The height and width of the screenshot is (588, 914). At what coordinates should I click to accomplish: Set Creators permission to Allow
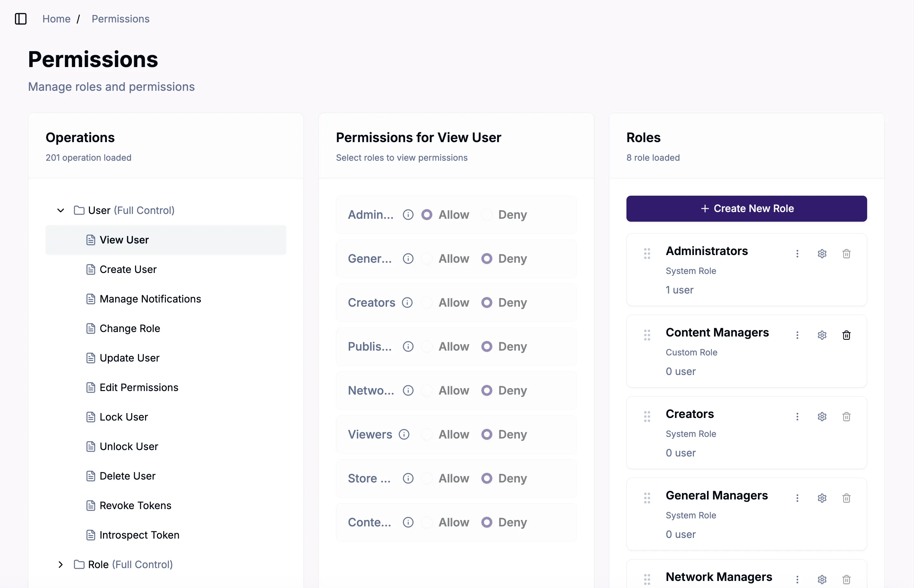[427, 303]
